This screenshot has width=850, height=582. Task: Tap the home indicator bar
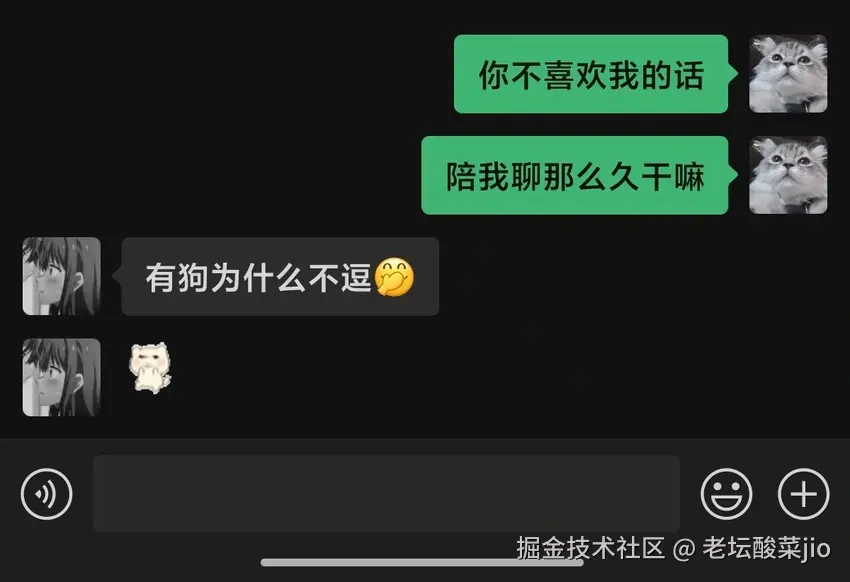[x=422, y=562]
